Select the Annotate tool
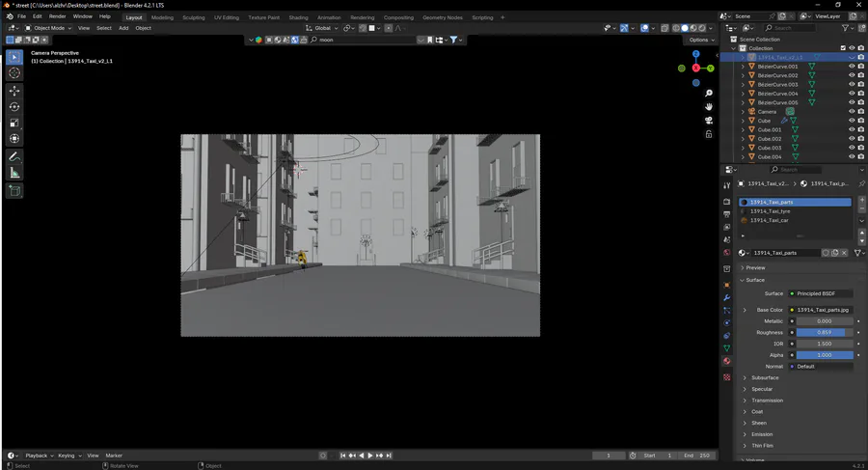The height and width of the screenshot is (470, 868). tap(14, 157)
